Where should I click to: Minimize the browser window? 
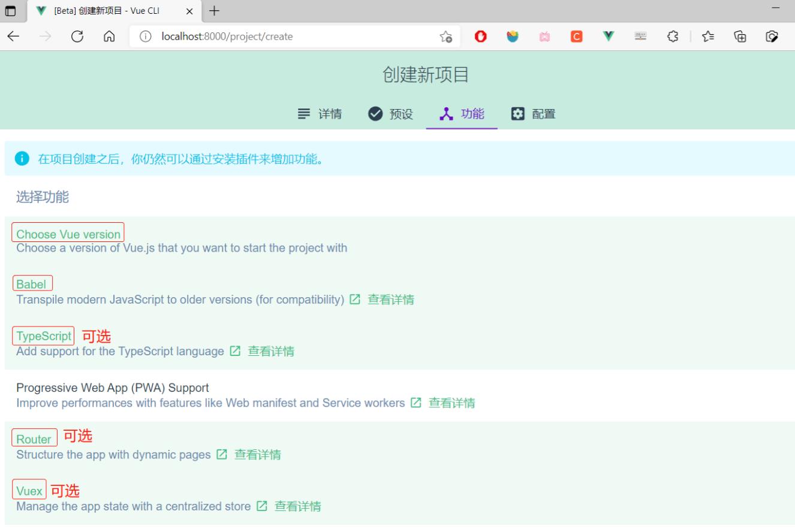tap(775, 8)
